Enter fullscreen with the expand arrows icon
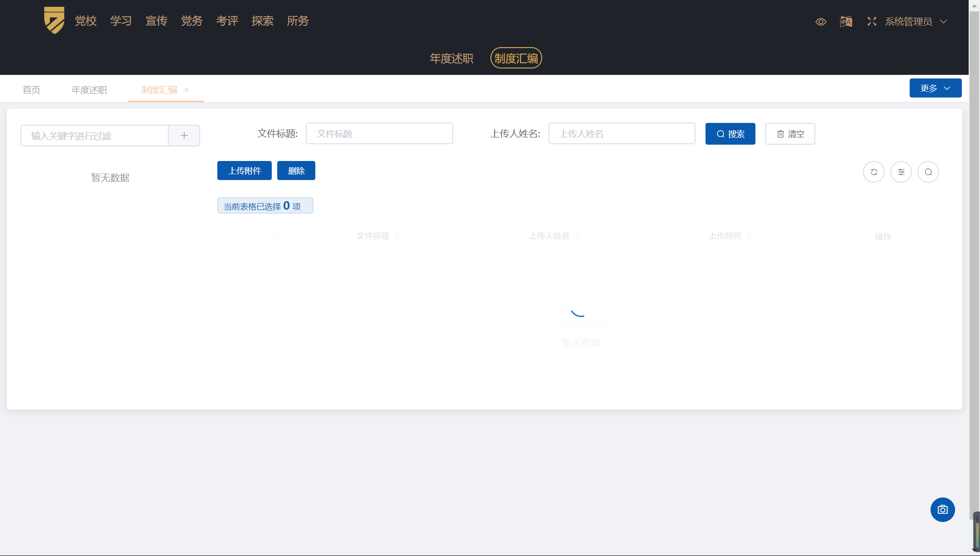 coord(872,22)
